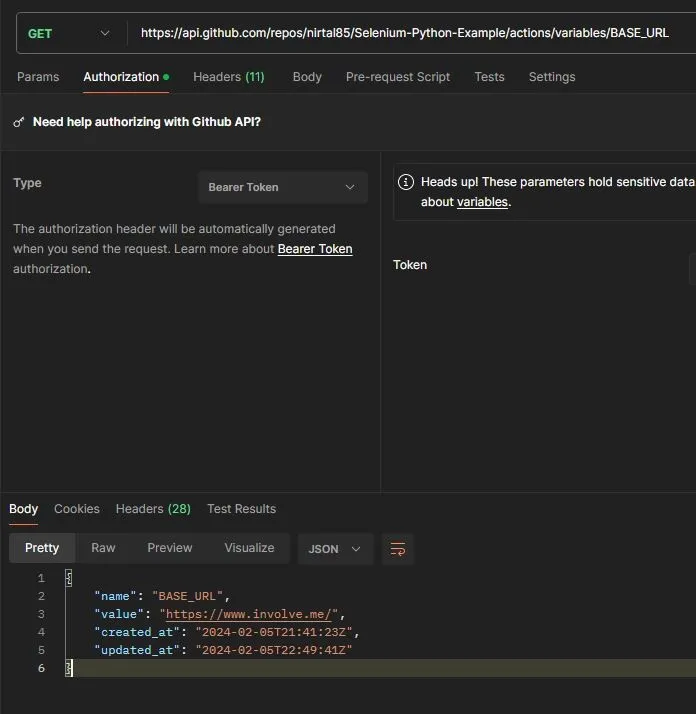This screenshot has width=696, height=714.
Task: Click the key icon beside Github API help
Action: pyautogui.click(x=19, y=122)
